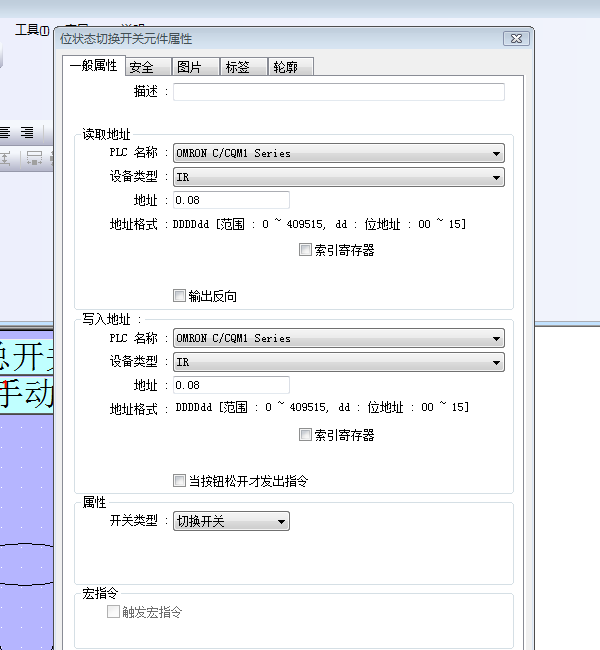This screenshot has width=600, height=650.
Task: Click the 地址 field in 读取地址 section
Action: (x=231, y=200)
